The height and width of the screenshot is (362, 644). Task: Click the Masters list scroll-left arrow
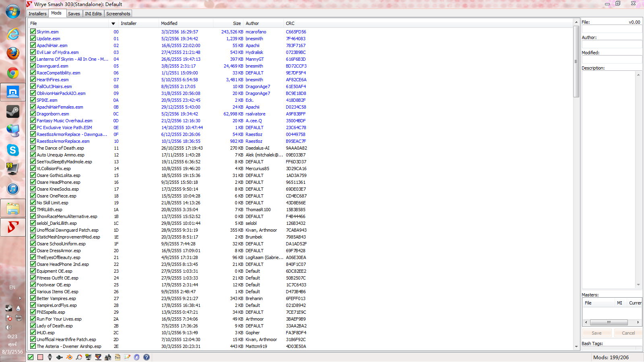click(586, 322)
